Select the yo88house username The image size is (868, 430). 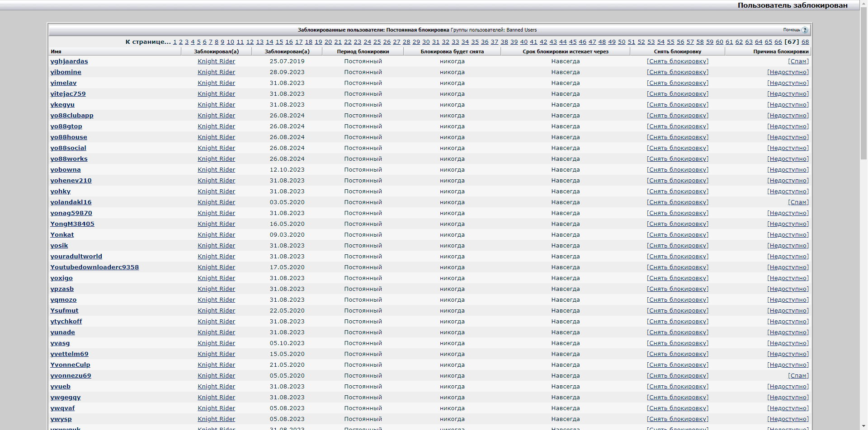click(69, 137)
